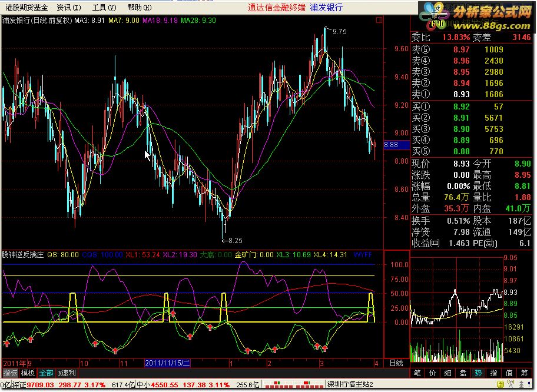
Task: Click the 回 icon beside 收益
Action: 435,244
